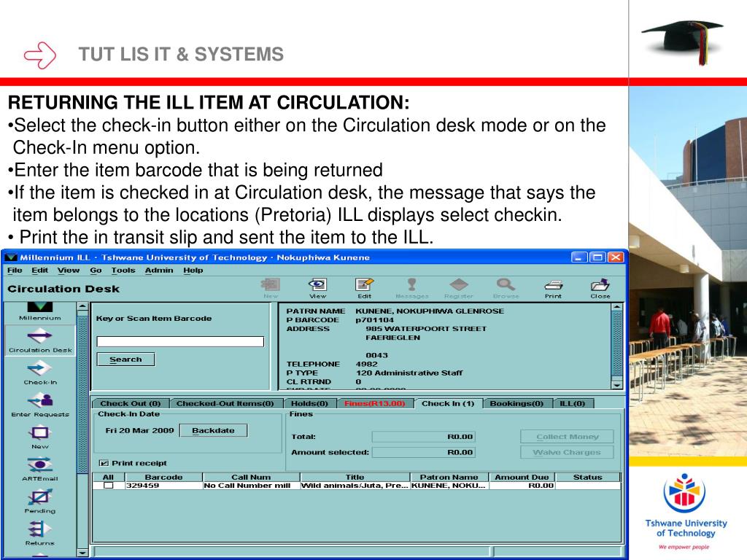
Task: Click patron info scrollbar up arrow
Action: click(x=617, y=307)
